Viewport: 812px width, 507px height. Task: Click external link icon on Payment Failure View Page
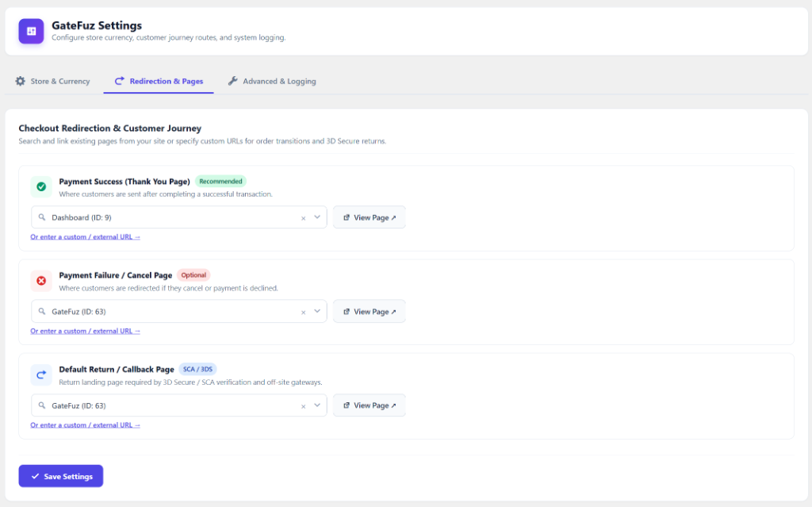[x=347, y=312]
